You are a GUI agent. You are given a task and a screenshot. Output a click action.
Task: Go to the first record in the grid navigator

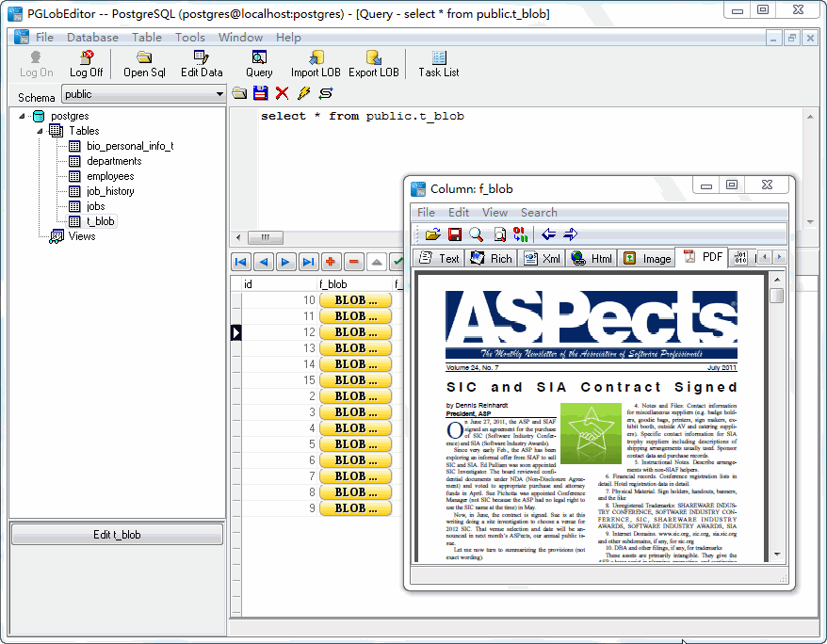click(240, 262)
